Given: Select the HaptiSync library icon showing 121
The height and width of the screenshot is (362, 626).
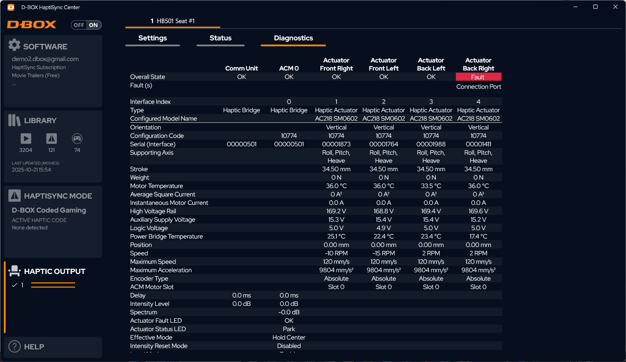Looking at the screenshot, I should [x=52, y=138].
